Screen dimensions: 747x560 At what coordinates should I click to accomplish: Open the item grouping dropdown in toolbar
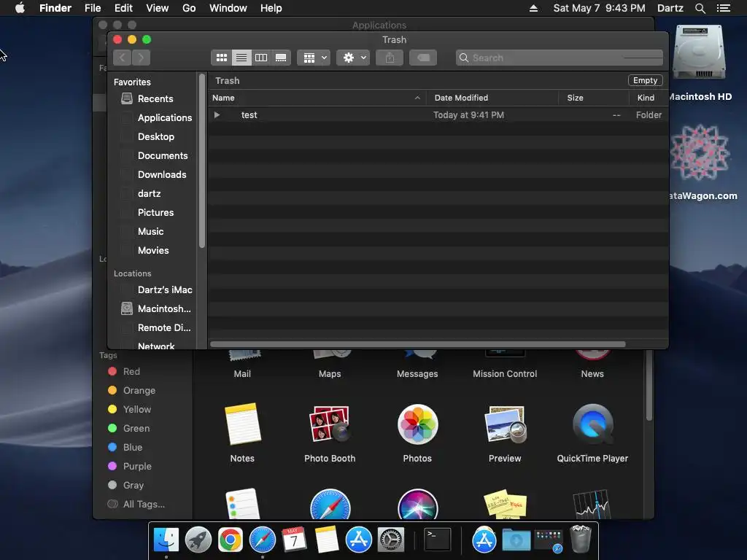pos(314,58)
